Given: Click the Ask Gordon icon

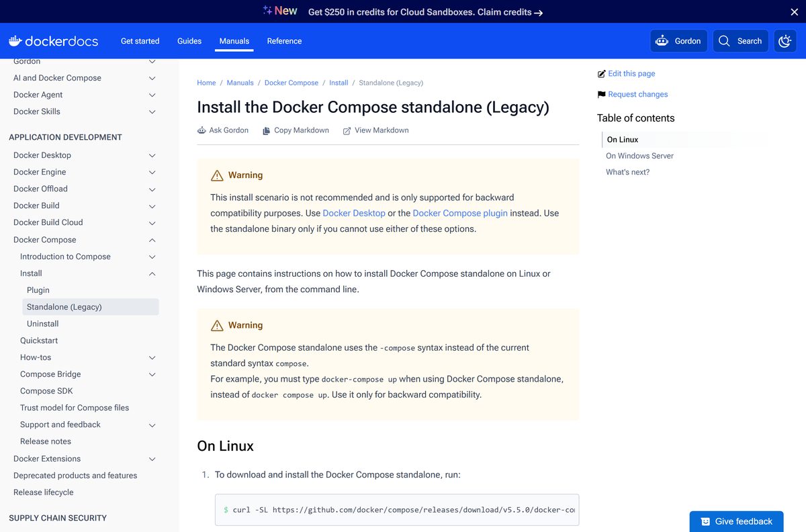Looking at the screenshot, I should point(201,130).
